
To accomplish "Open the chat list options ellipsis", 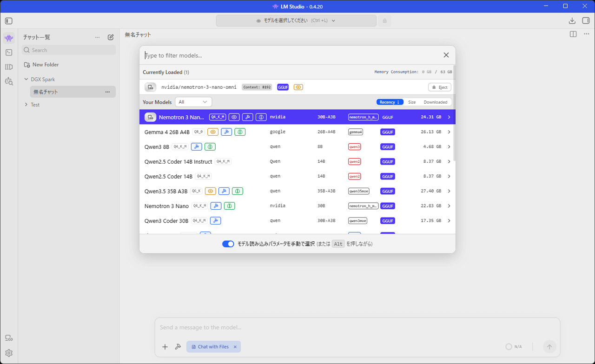I will tap(97, 37).
